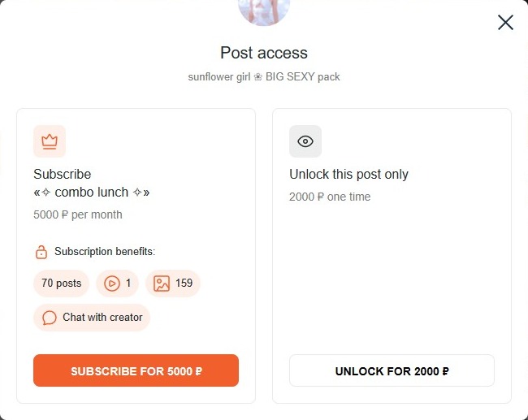
Task: Click the crown subscription icon
Action: point(50,141)
